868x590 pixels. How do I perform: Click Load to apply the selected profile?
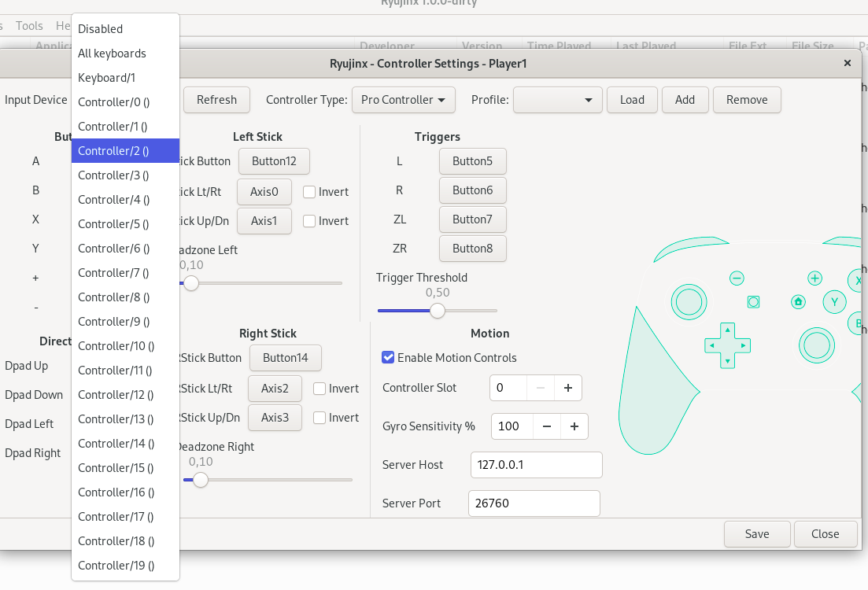(x=632, y=100)
